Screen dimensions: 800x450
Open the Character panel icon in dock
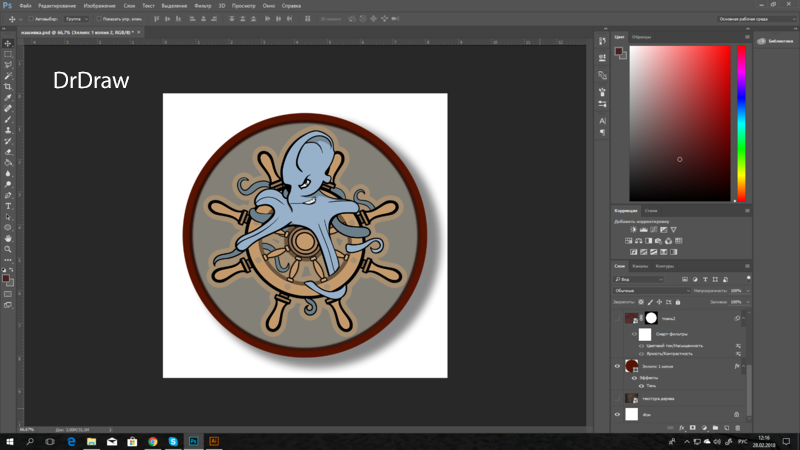tap(603, 121)
